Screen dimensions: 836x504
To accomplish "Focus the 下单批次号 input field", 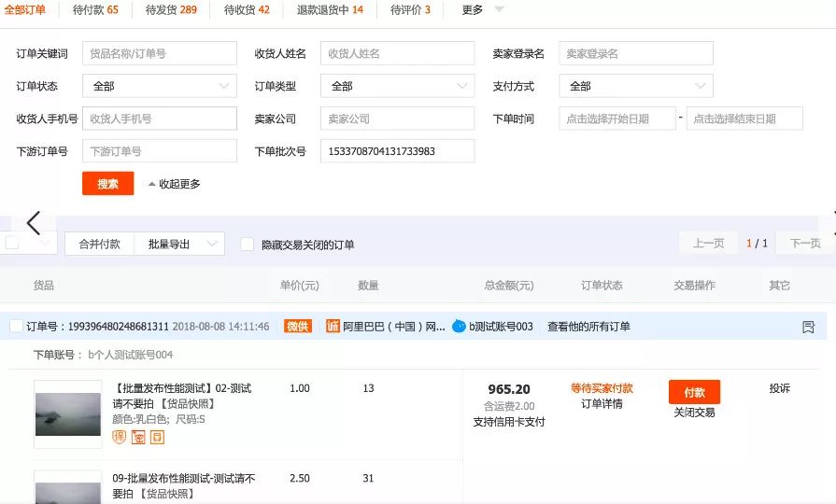I will (397, 151).
